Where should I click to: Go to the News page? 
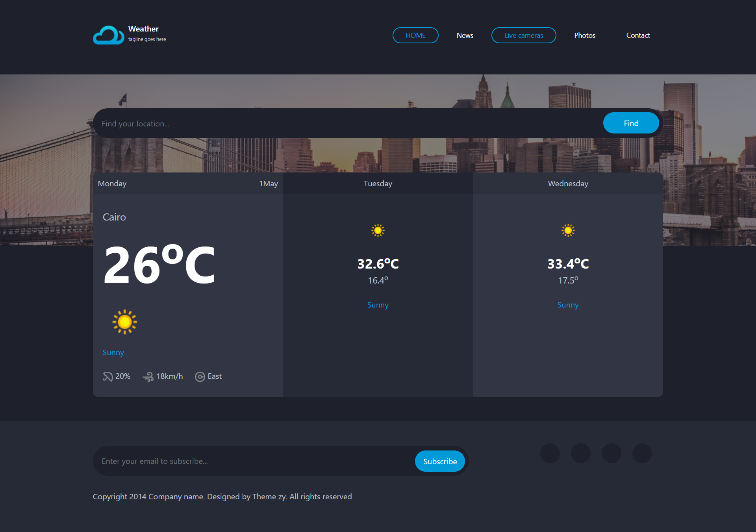point(465,35)
